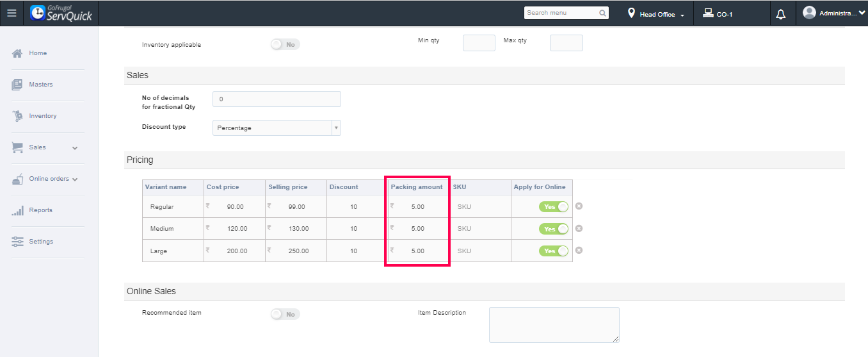
Task: Click the Sales cart icon
Action: click(x=17, y=147)
